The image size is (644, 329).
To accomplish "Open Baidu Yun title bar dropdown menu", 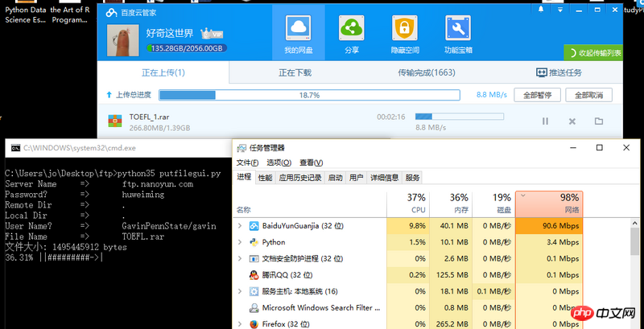I will point(559,10).
